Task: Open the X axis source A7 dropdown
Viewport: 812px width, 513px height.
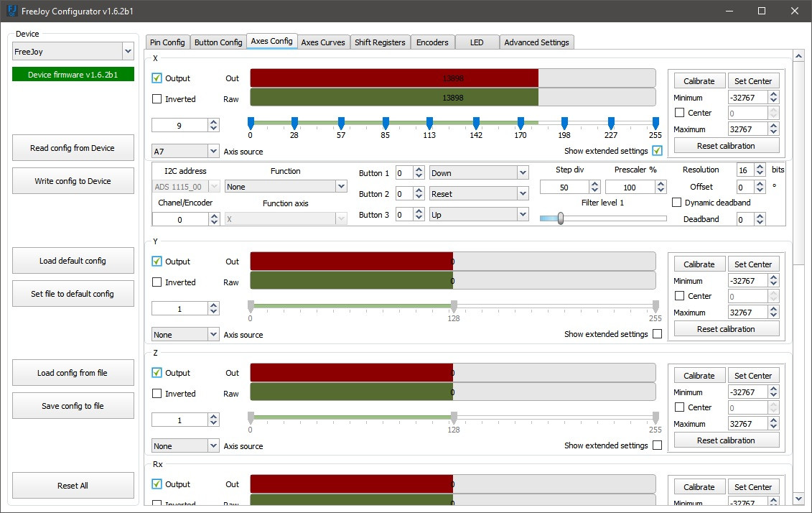Action: click(185, 152)
